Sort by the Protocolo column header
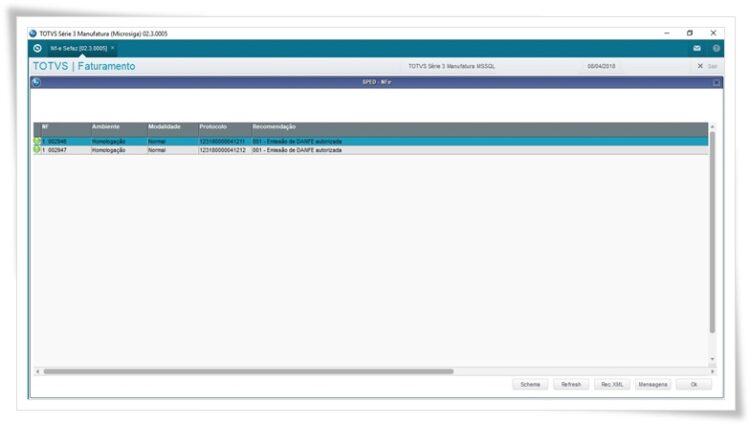This screenshot has height=425, width=750. (213, 127)
